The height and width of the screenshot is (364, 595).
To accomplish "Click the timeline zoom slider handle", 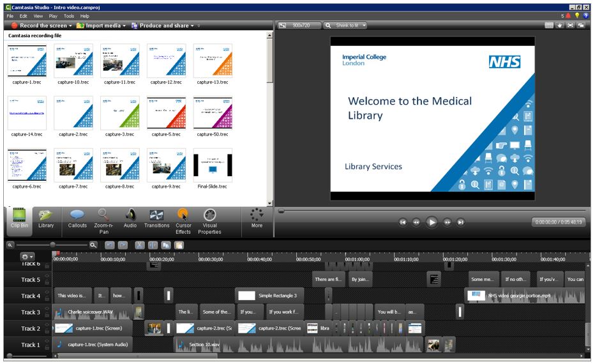I will pyautogui.click(x=52, y=245).
